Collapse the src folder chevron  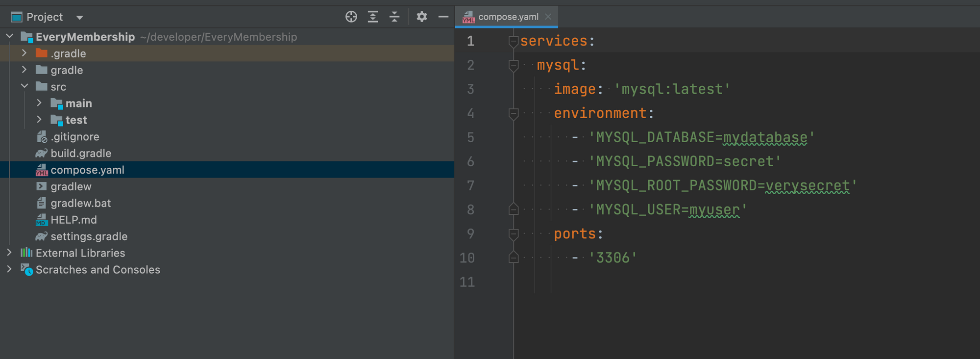(24, 86)
